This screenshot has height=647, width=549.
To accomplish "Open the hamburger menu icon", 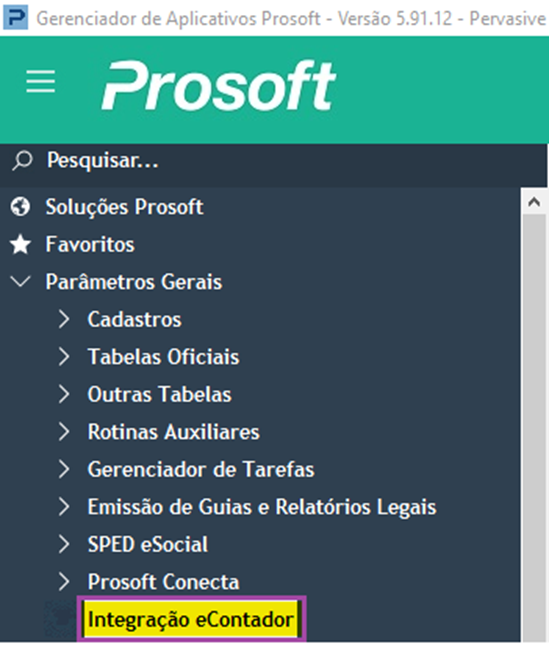I will pos(40,82).
